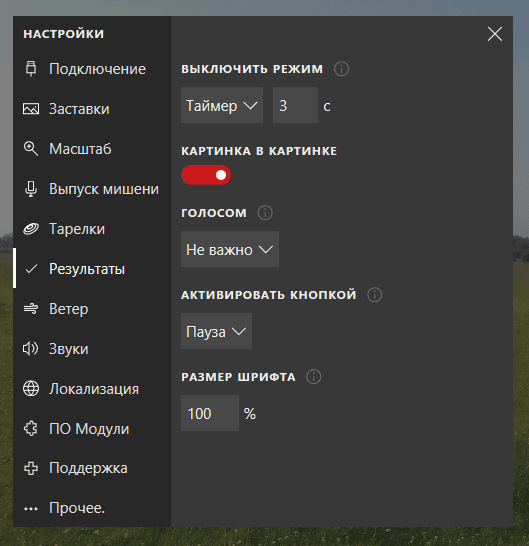Select the Результаты section
Image resolution: width=529 pixels, height=546 pixels.
(x=92, y=269)
